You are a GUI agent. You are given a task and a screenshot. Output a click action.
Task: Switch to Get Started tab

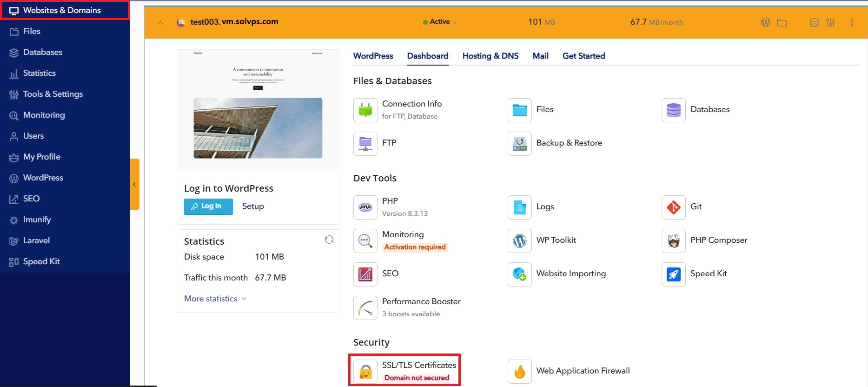point(584,56)
